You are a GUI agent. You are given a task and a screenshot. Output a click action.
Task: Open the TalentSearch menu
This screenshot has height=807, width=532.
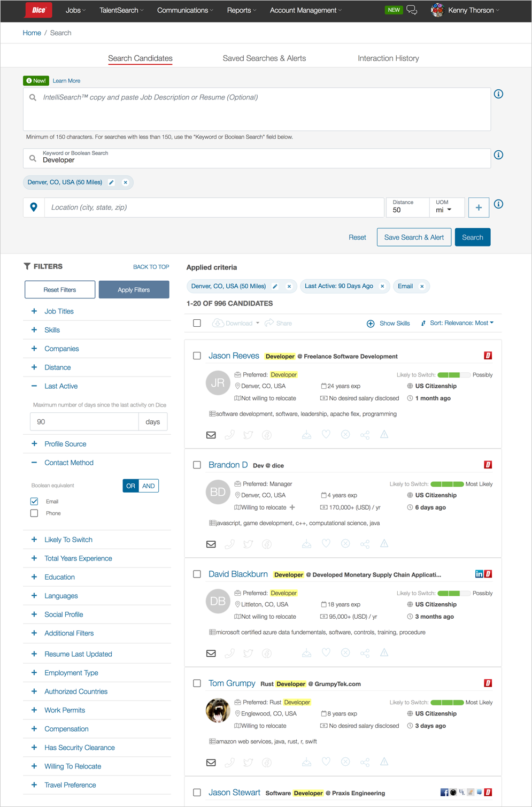pyautogui.click(x=121, y=10)
